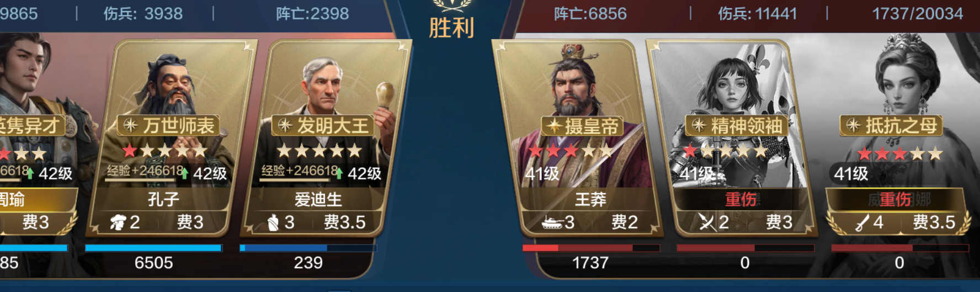Click the sword icon on 抵抗之母 card
Viewport: 980px width, 292px height.
click(862, 222)
